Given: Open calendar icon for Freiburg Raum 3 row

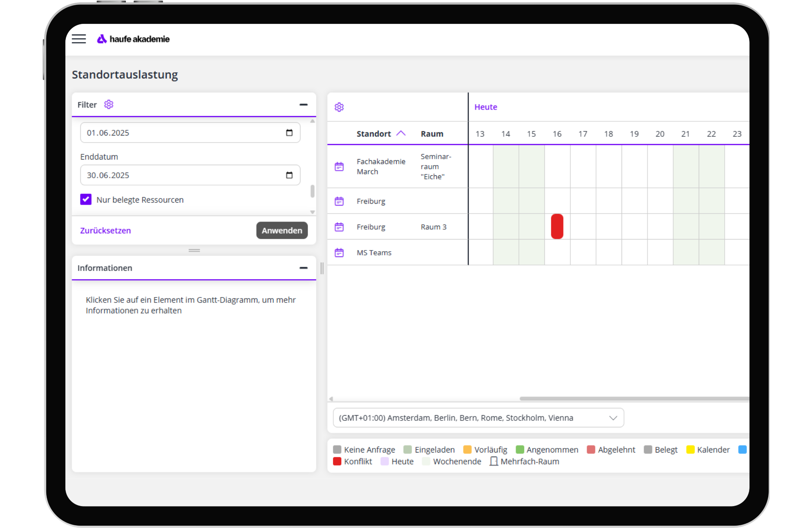Looking at the screenshot, I should [x=339, y=227].
